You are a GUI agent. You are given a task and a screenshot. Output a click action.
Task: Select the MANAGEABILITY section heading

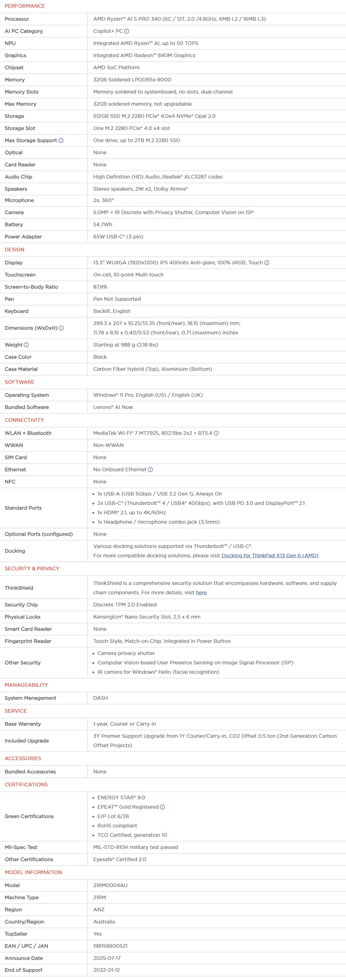(x=26, y=685)
